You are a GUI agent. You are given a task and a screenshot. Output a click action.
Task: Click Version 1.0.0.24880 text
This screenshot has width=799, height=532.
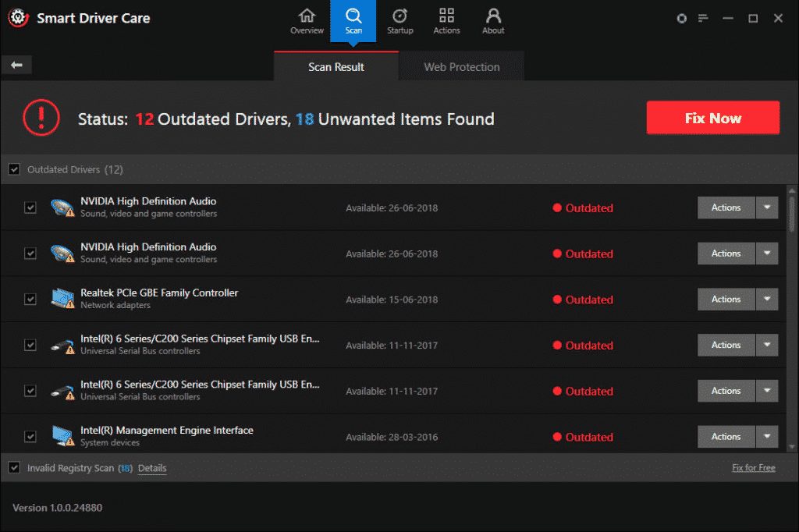[x=58, y=508]
